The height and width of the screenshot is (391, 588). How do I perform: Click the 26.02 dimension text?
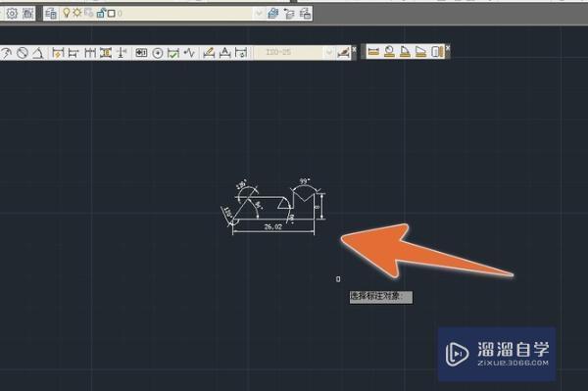pos(273,226)
